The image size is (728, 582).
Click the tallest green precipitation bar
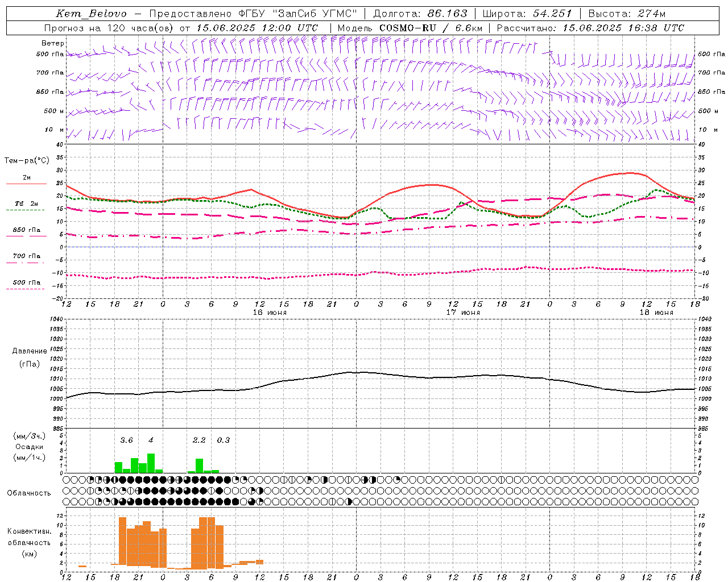151,463
